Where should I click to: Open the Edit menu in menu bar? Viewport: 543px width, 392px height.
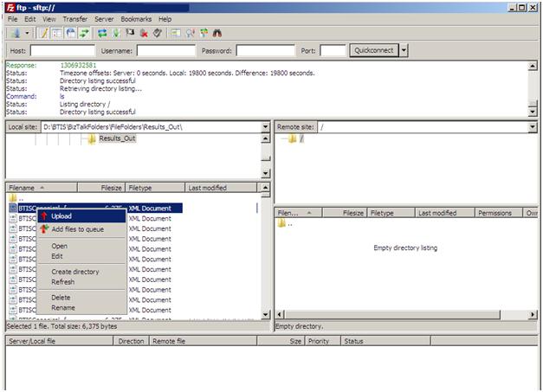[30, 19]
